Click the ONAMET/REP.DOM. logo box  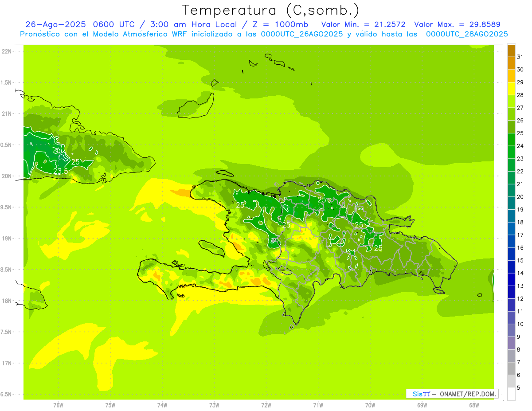click(452, 394)
